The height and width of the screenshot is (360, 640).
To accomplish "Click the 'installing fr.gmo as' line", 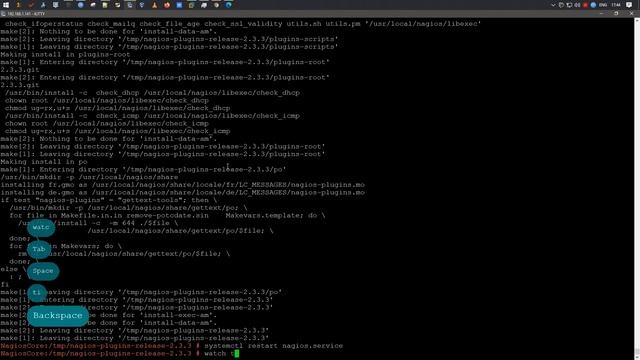I will (182, 185).
